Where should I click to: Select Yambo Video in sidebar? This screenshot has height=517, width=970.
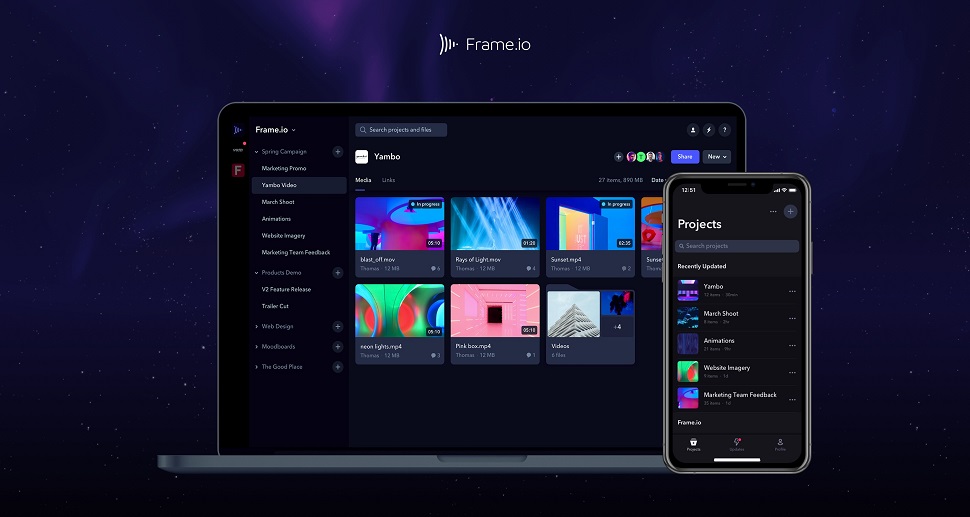click(299, 186)
